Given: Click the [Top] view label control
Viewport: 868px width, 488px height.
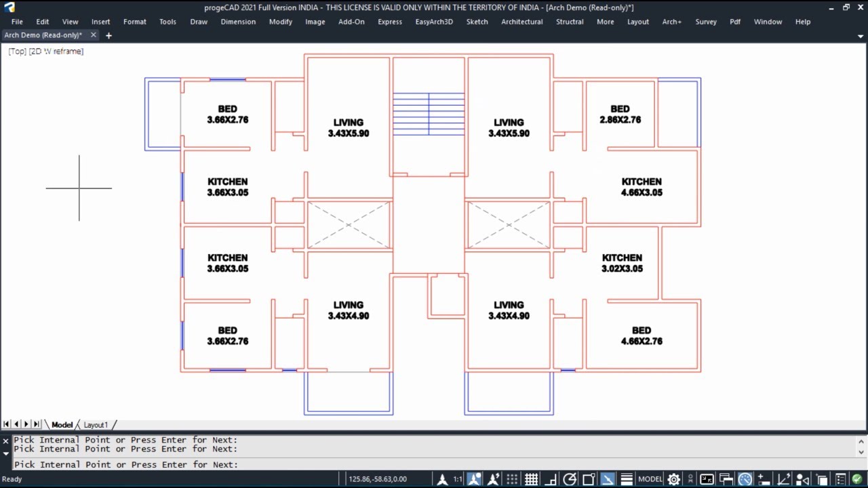Looking at the screenshot, I should 18,52.
